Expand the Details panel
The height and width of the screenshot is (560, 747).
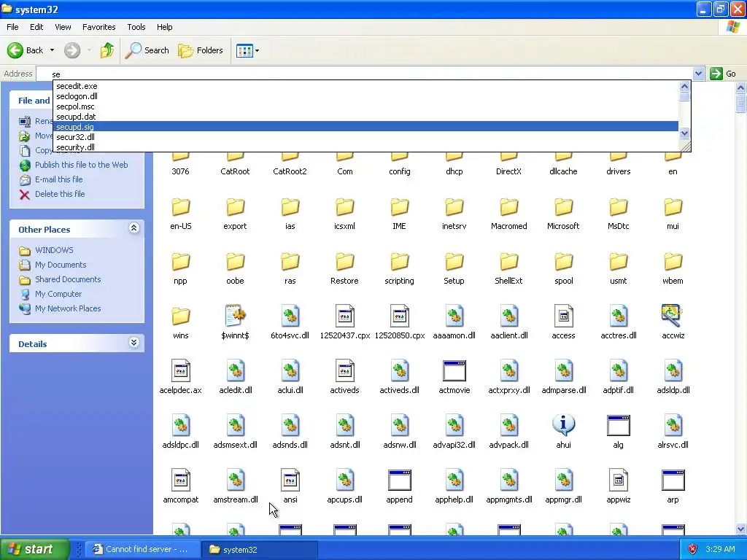coord(134,343)
